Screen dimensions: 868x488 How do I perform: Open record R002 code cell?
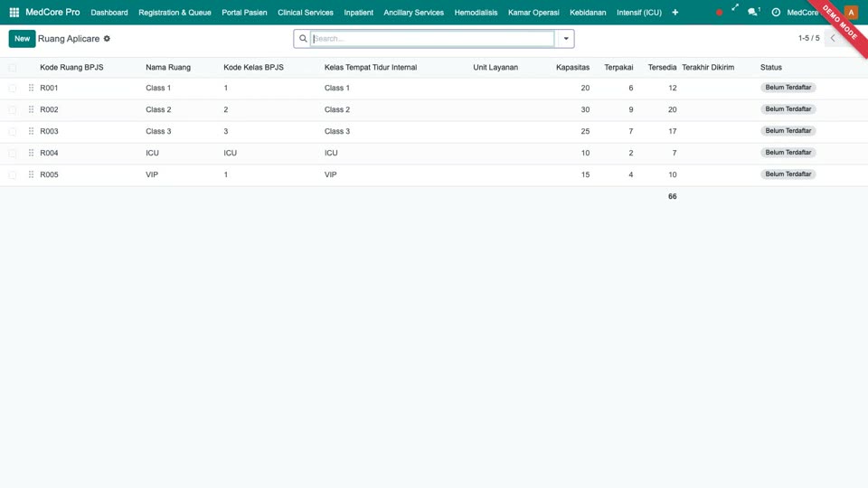point(49,109)
